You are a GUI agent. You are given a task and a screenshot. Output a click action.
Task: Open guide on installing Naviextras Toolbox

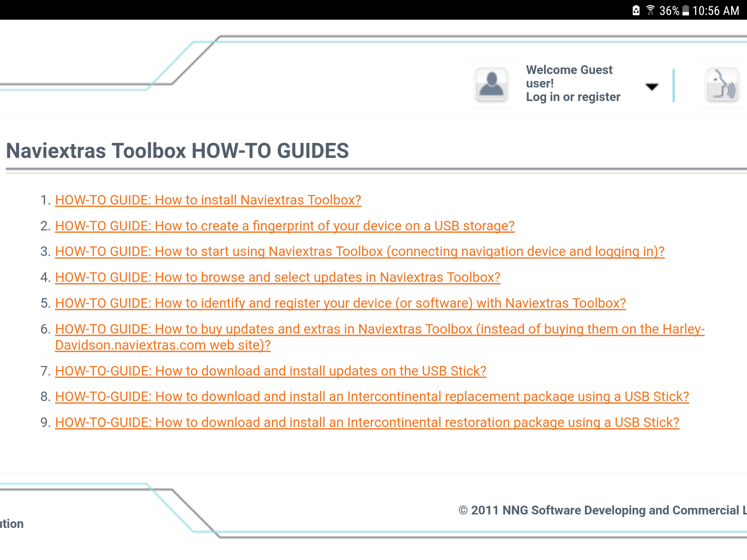click(x=208, y=200)
